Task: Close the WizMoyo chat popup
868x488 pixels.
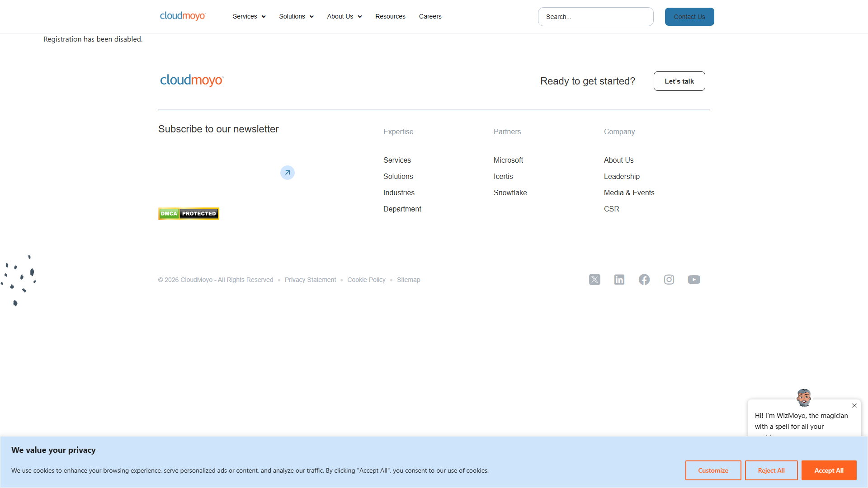Action: pyautogui.click(x=854, y=406)
